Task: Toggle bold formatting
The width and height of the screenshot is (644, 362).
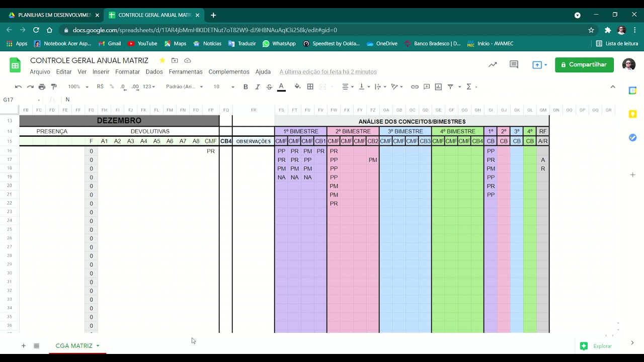Action: 246,87
